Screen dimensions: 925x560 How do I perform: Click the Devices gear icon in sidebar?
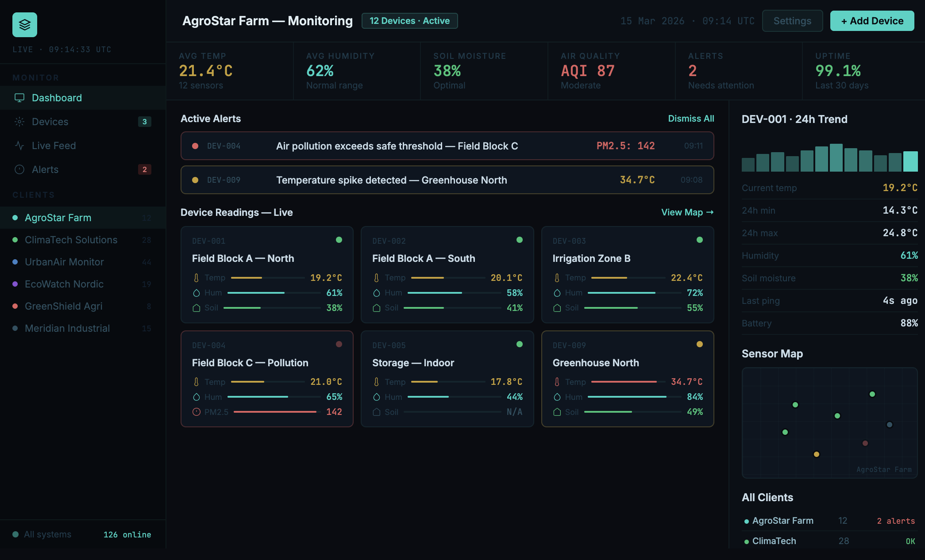point(19,122)
